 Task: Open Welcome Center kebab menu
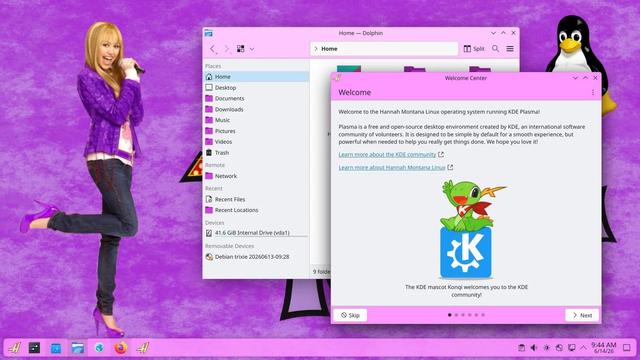(x=593, y=93)
